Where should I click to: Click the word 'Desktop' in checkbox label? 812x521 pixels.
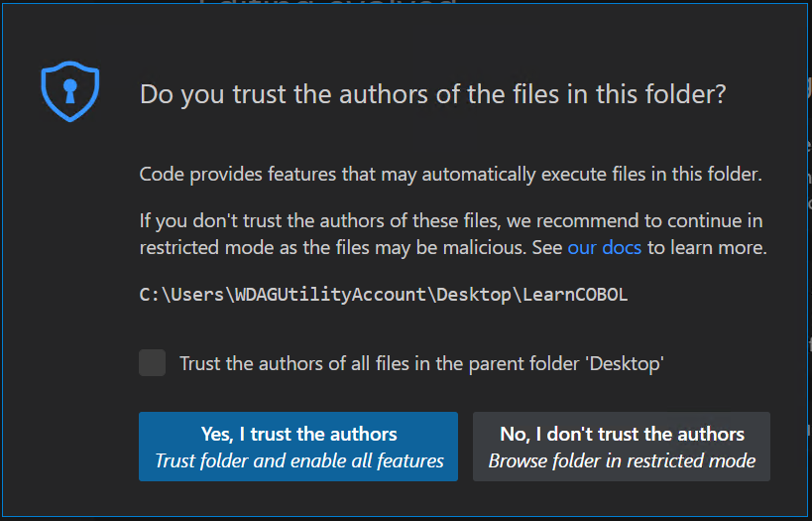(625, 364)
